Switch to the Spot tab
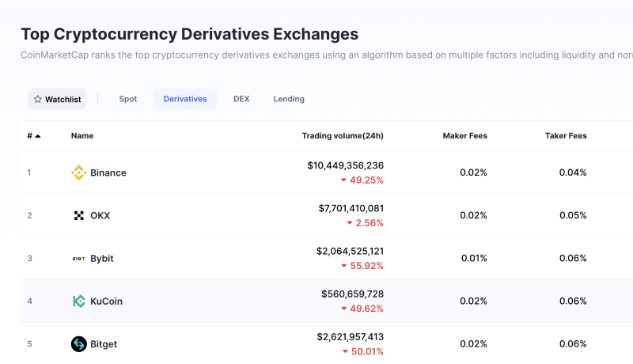Viewport: 633px width, 364px height. pos(128,99)
